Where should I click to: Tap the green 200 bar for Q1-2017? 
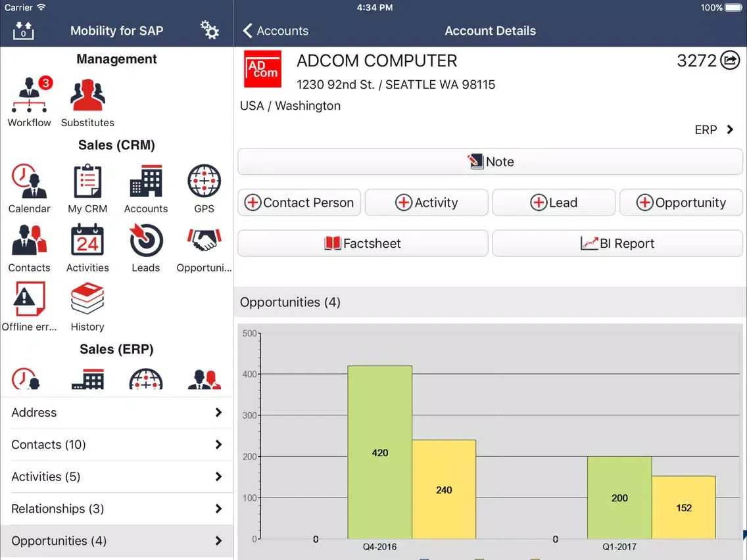[x=619, y=498]
